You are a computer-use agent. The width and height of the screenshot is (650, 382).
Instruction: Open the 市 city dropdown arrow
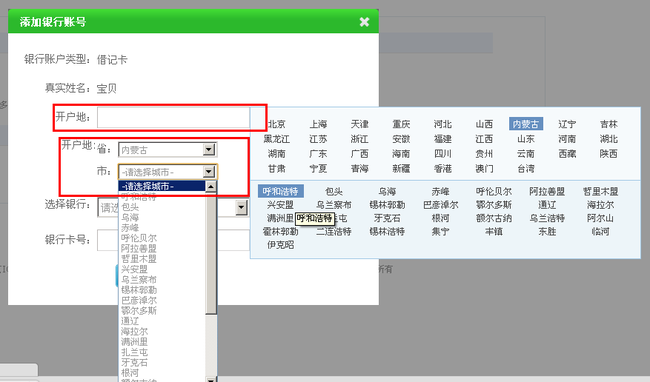[x=209, y=172]
